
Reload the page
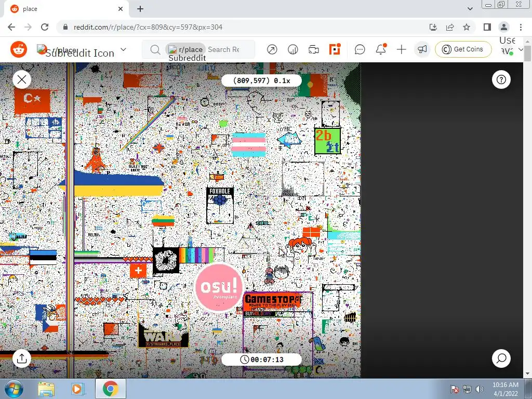pyautogui.click(x=45, y=27)
